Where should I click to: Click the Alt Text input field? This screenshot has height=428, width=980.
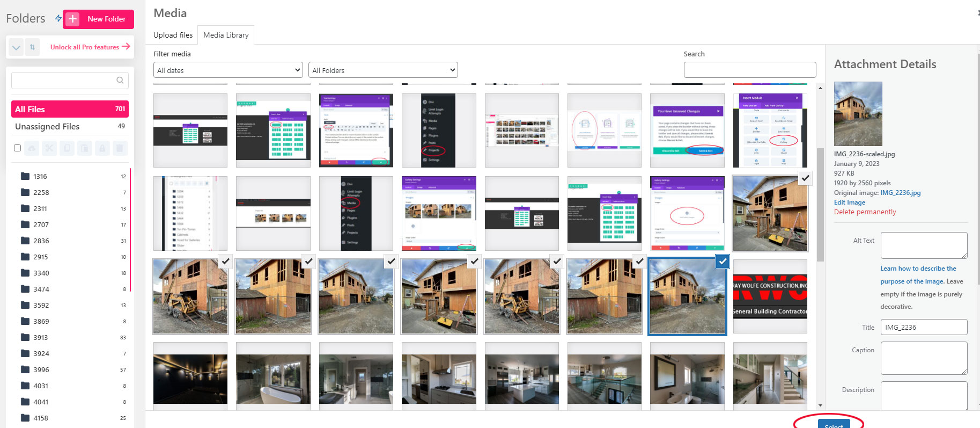point(923,245)
